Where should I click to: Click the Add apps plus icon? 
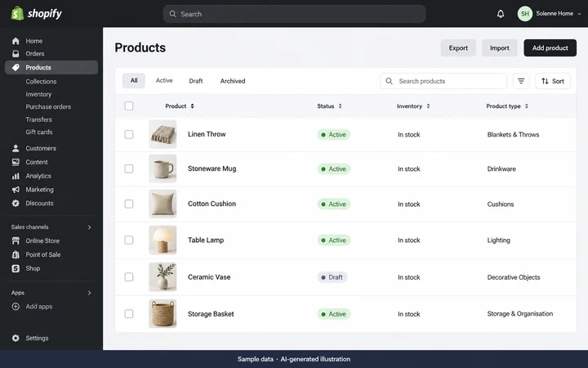[16, 307]
